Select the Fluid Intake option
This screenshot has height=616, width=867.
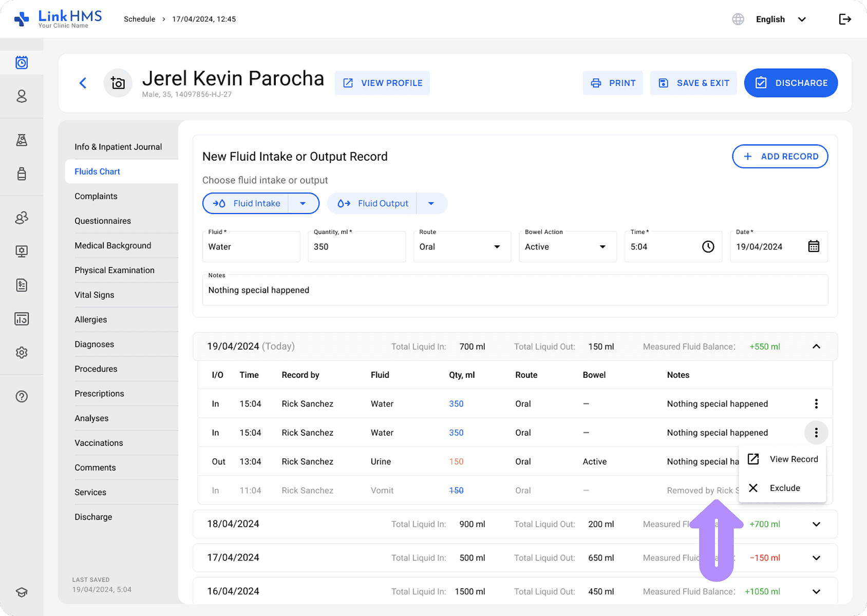[247, 203]
